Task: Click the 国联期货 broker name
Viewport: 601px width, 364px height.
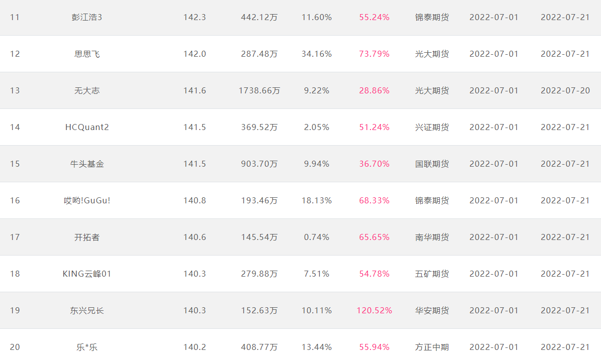Action: click(432, 164)
